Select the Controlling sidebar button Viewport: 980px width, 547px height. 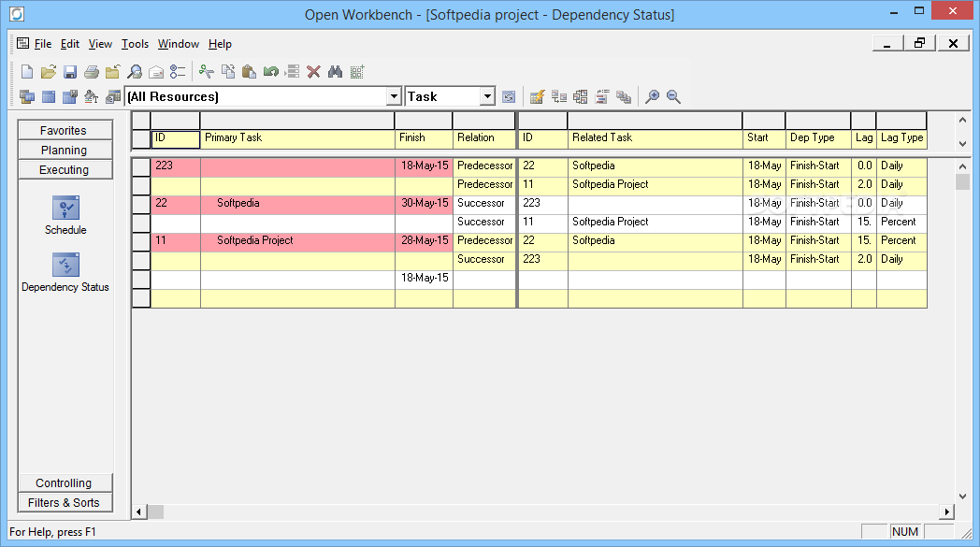click(x=65, y=482)
